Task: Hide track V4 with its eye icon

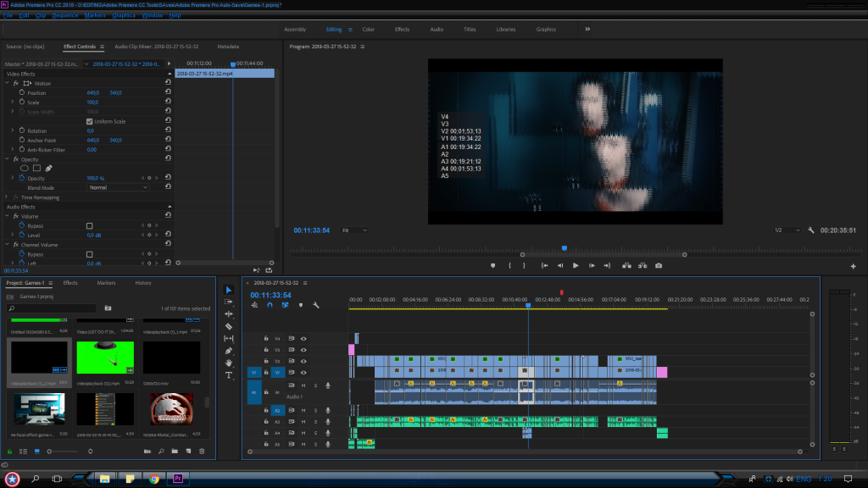Action: pos(303,339)
